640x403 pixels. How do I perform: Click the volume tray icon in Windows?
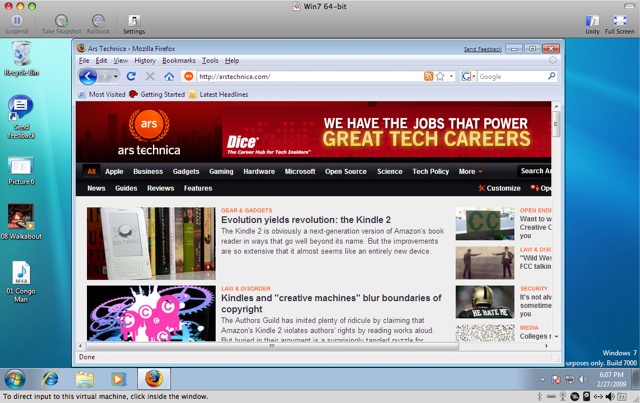point(583,379)
